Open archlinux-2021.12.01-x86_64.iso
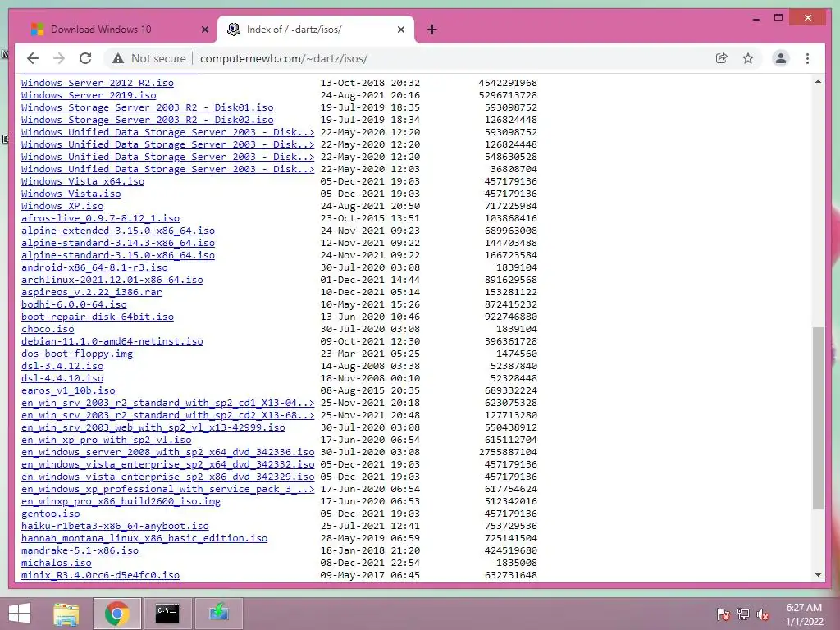 112,281
